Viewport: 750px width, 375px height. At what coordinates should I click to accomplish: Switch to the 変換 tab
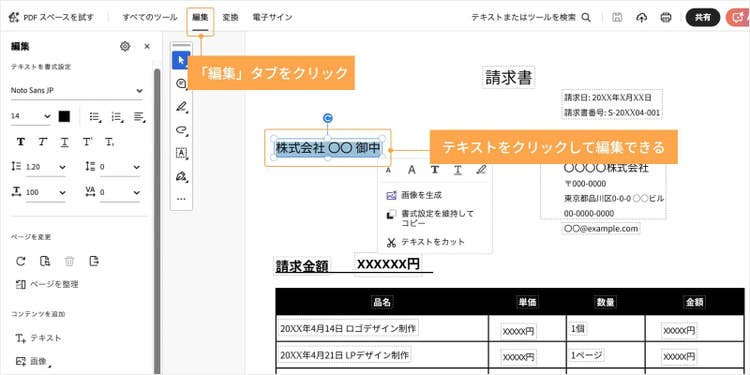tap(230, 18)
